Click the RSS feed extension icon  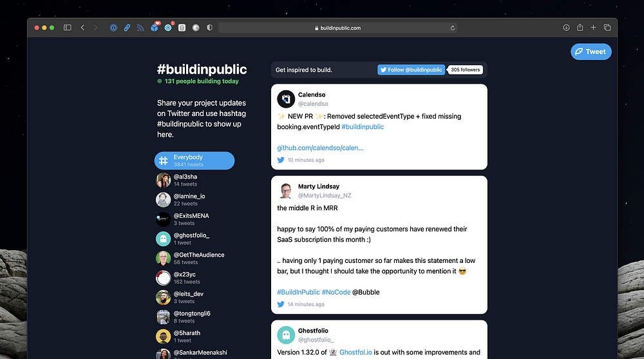coord(140,28)
